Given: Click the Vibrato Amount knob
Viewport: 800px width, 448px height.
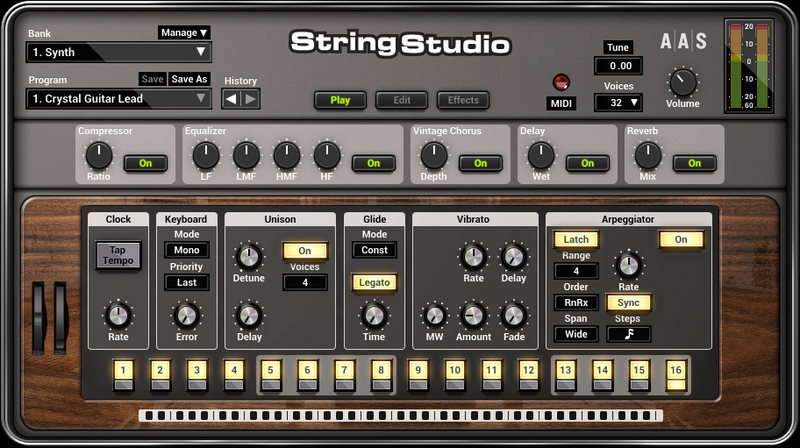Looking at the screenshot, I should click(x=473, y=316).
